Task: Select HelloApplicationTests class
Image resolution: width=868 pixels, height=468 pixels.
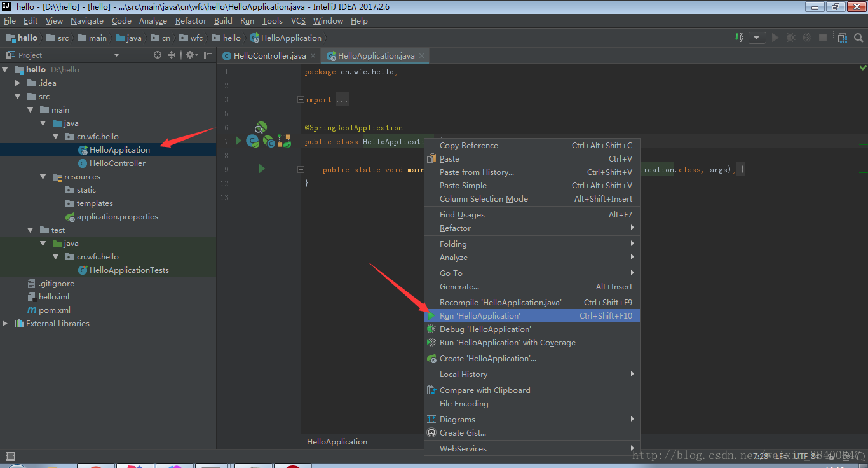Action: coord(129,270)
